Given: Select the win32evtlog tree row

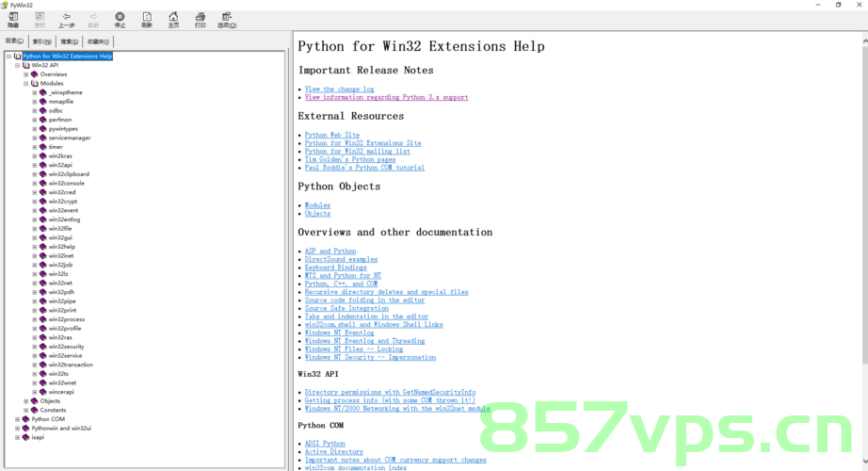Looking at the screenshot, I should 64,219.
